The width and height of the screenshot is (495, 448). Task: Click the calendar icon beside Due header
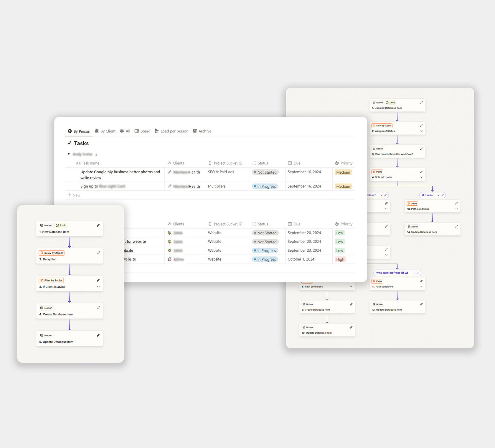[290, 163]
